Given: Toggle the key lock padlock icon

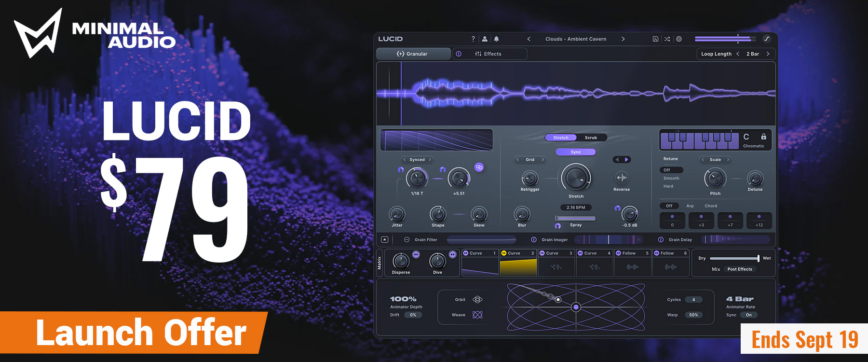Looking at the screenshot, I should [763, 137].
